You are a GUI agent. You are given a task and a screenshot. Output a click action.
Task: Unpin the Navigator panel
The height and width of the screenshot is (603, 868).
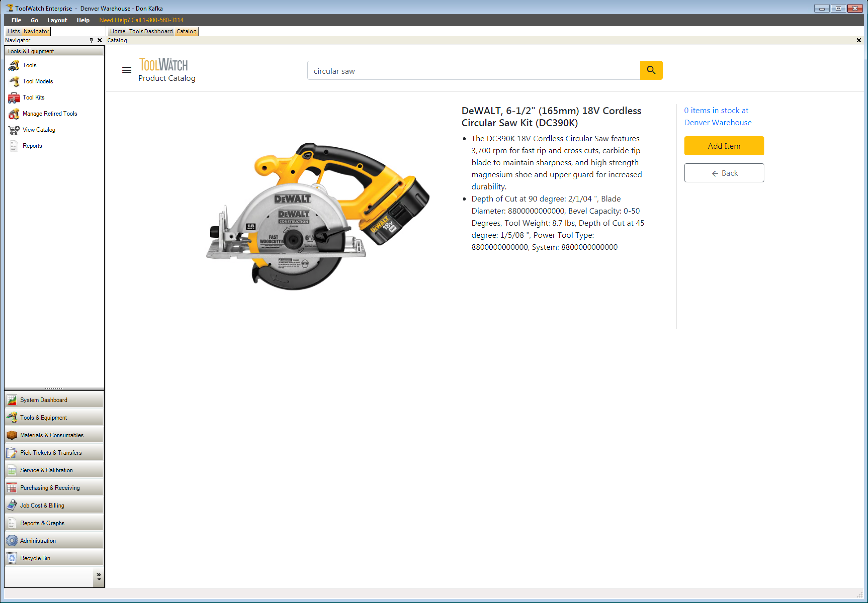[x=91, y=40]
